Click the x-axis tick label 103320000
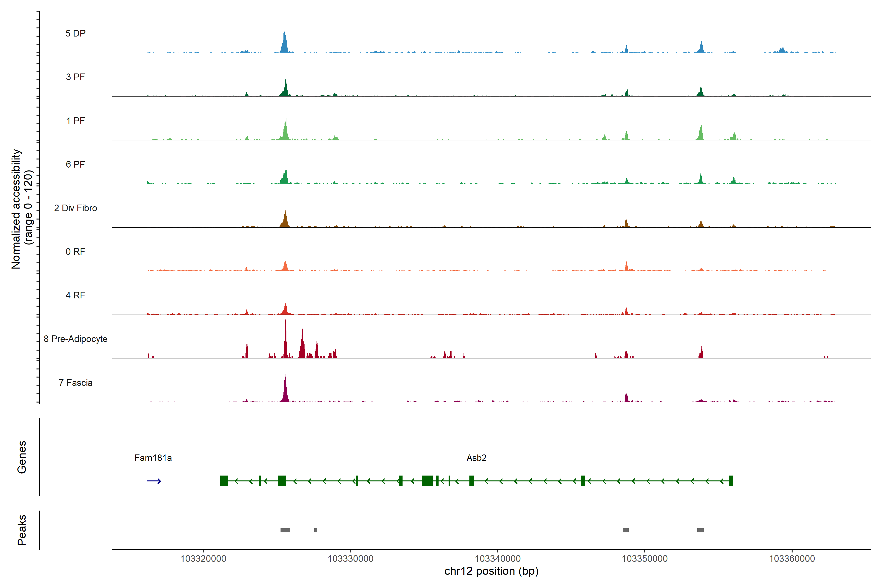The image size is (882, 588). pos(203,559)
